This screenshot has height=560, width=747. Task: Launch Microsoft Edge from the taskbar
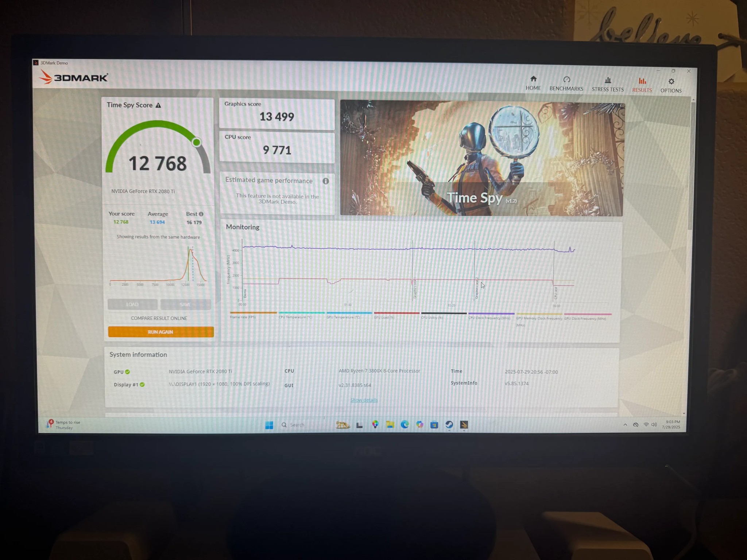point(405,425)
